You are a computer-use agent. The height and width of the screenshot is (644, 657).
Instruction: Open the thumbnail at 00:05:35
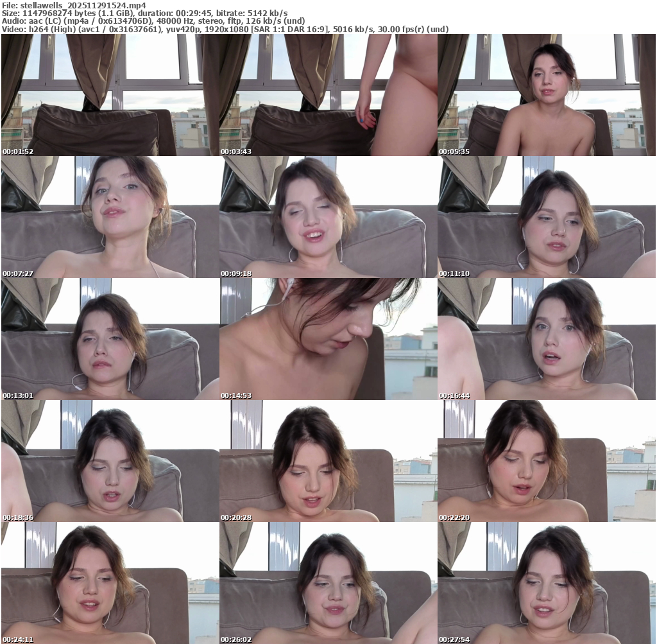[x=546, y=95]
